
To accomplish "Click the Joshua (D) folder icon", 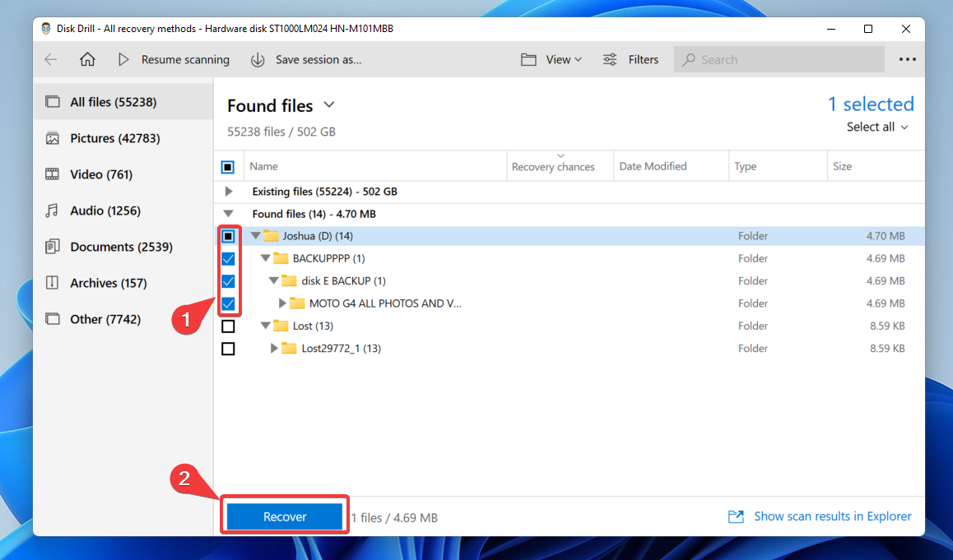I will (271, 236).
